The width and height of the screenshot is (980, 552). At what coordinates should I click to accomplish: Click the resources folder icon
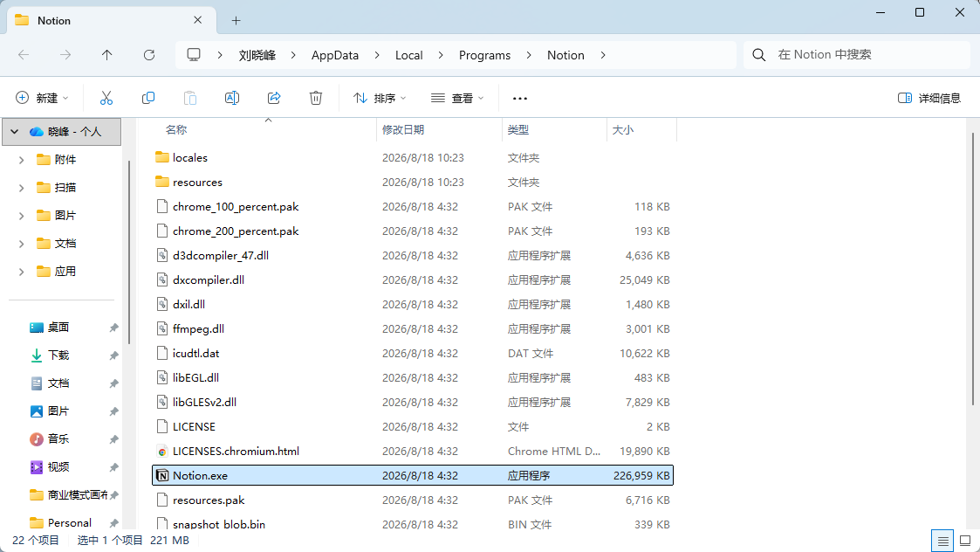pos(161,182)
